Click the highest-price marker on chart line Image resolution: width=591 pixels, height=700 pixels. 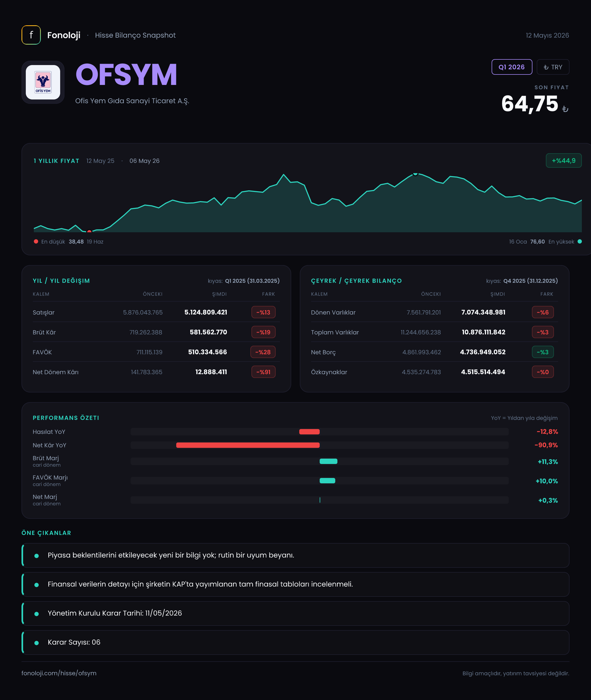pyautogui.click(x=415, y=174)
